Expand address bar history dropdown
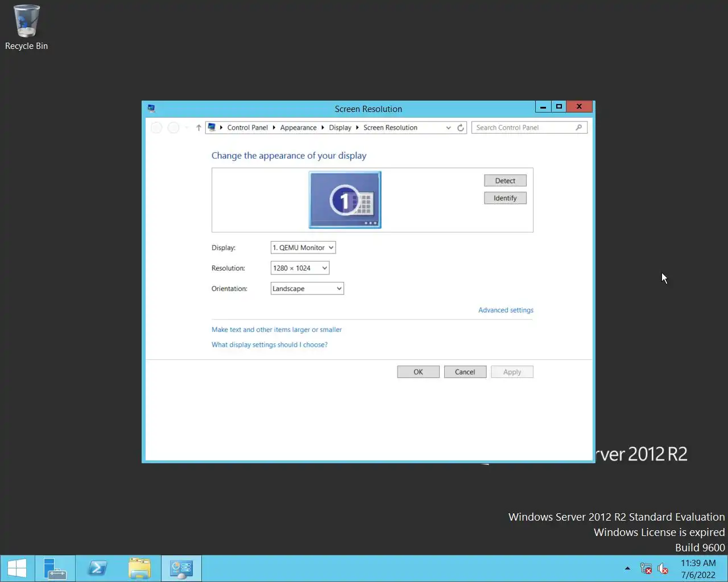The width and height of the screenshot is (728, 582). (449, 128)
